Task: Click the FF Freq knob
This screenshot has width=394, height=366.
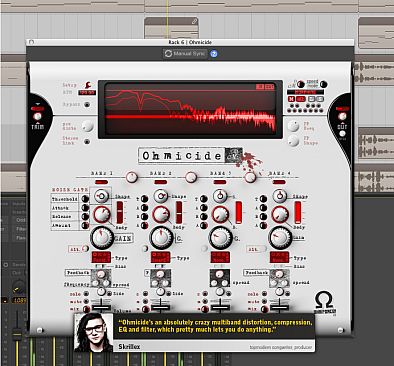Action: (293, 126)
